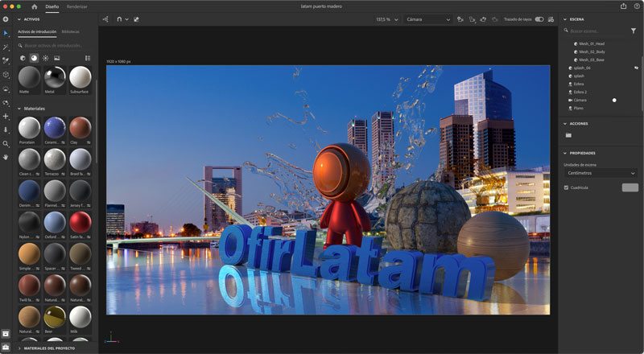Select the splash scene item
The width and height of the screenshot is (644, 354).
point(579,76)
